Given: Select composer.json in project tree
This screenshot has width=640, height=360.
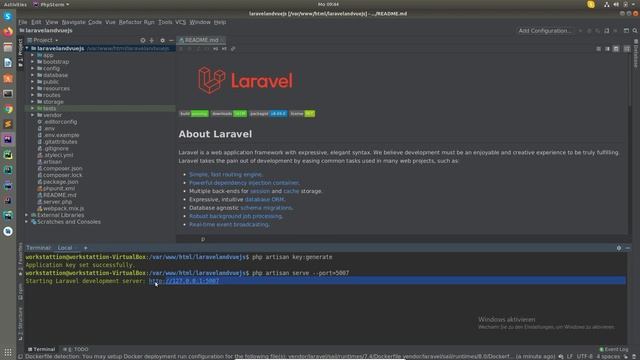Looking at the screenshot, I should point(62,169).
